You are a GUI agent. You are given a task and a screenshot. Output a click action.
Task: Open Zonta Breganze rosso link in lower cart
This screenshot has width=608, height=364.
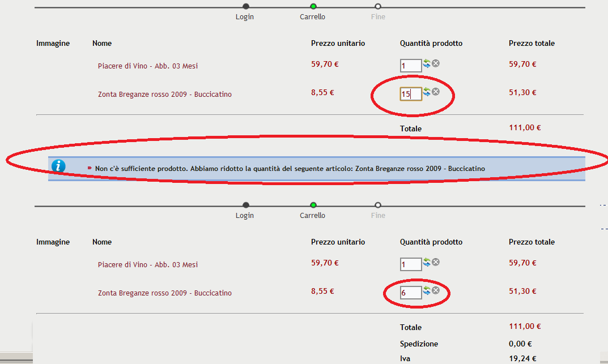(x=164, y=293)
